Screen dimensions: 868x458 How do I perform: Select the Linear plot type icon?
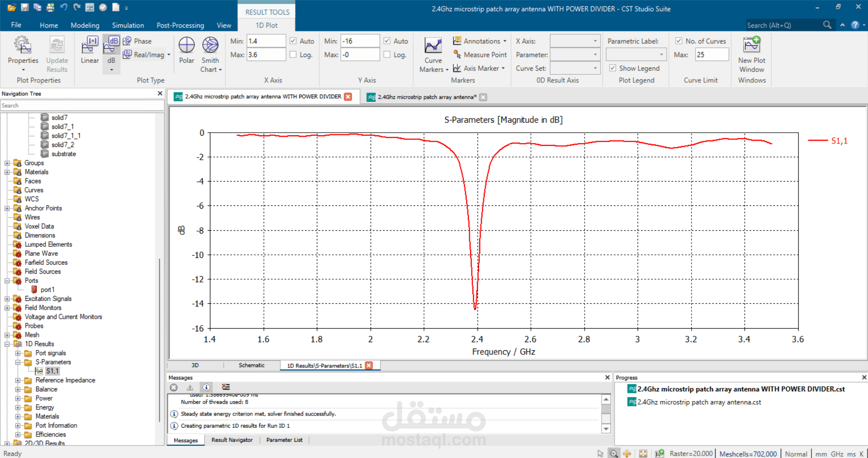coord(90,46)
